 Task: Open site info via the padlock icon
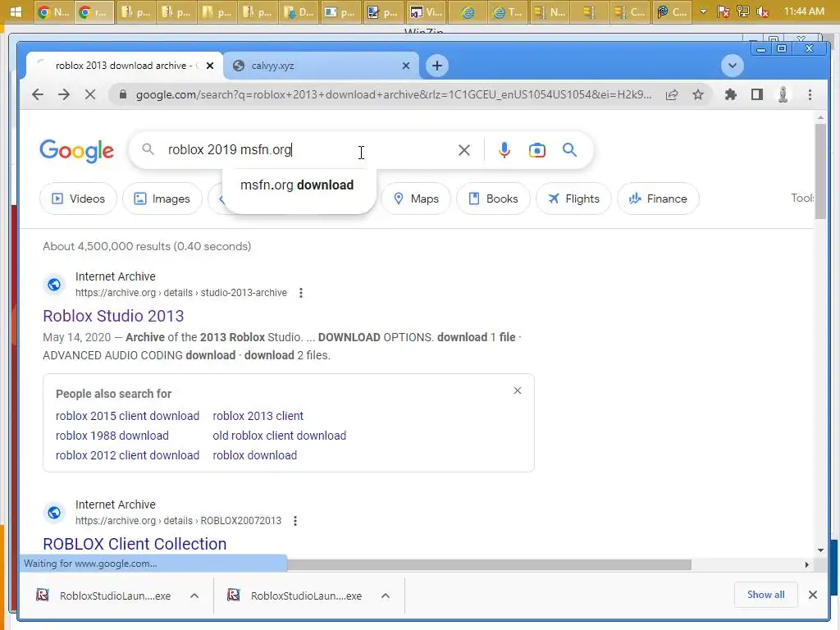[x=123, y=95]
